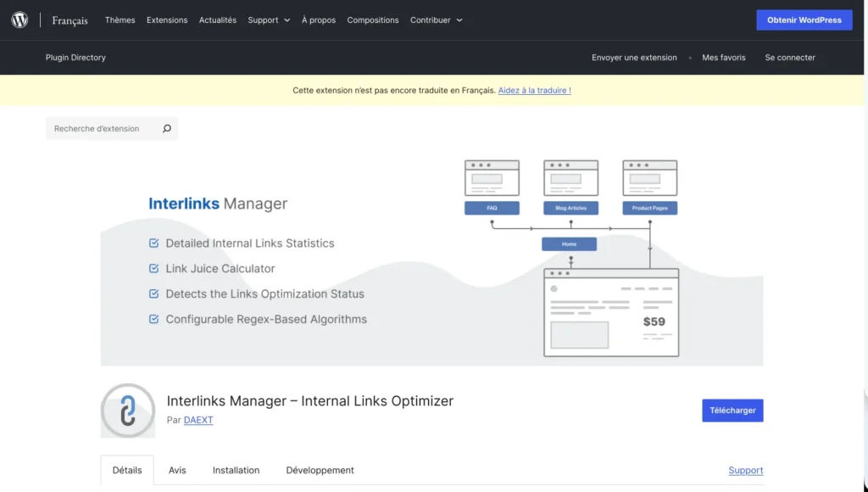Expand the Support menu chevron
The width and height of the screenshot is (868, 492).
coord(287,20)
